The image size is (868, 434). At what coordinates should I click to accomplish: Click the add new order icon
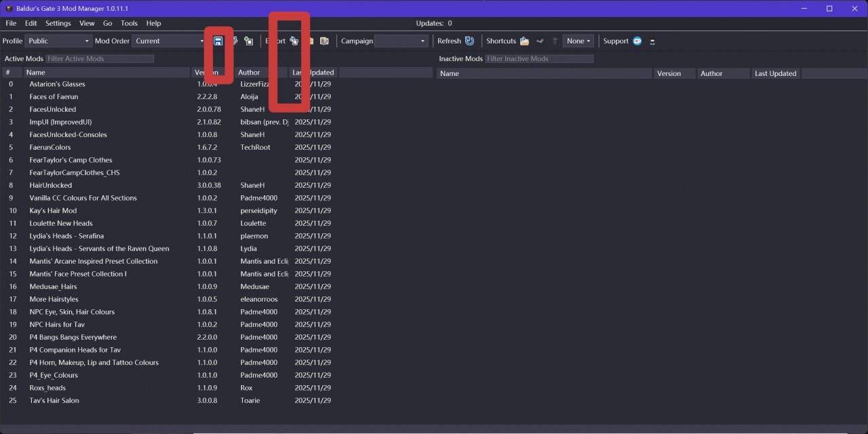[x=249, y=41]
